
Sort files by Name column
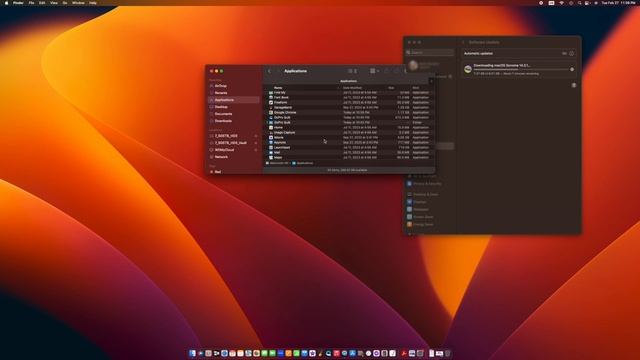pyautogui.click(x=278, y=88)
